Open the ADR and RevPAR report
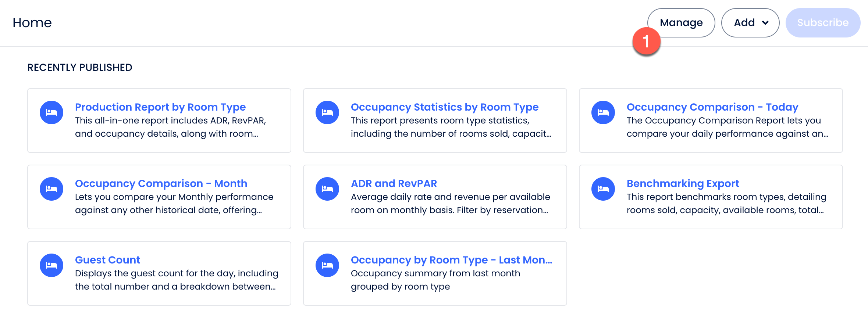The height and width of the screenshot is (330, 868). tap(394, 183)
